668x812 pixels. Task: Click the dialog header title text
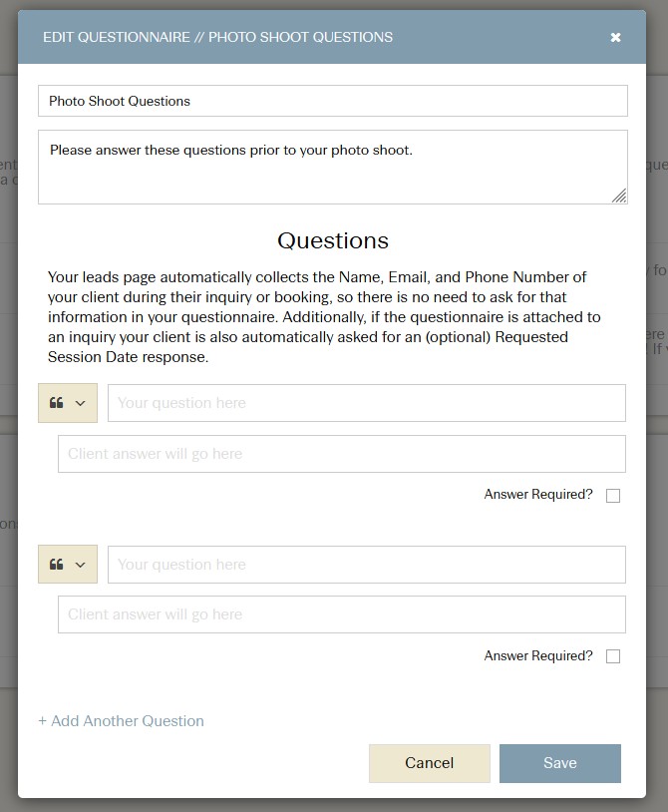pyautogui.click(x=217, y=37)
